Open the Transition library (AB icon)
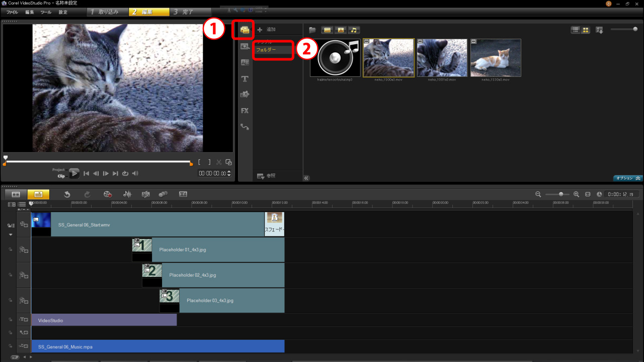 click(x=245, y=63)
